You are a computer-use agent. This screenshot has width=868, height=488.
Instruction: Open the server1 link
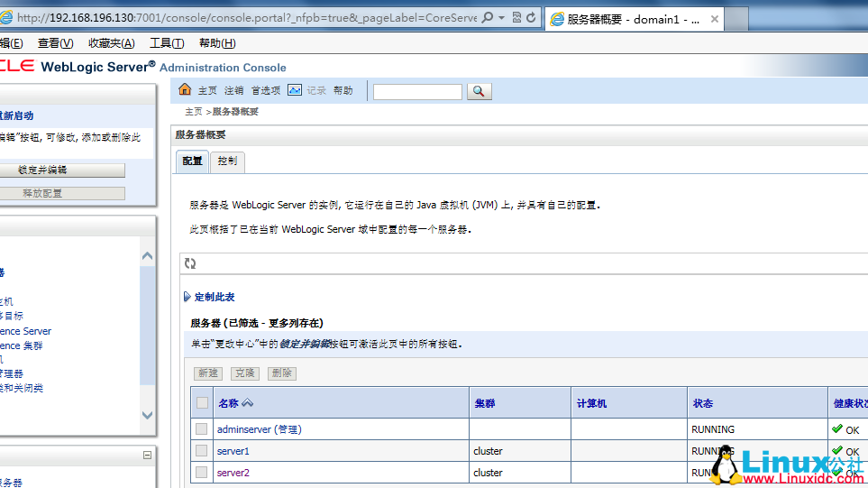pyautogui.click(x=233, y=451)
